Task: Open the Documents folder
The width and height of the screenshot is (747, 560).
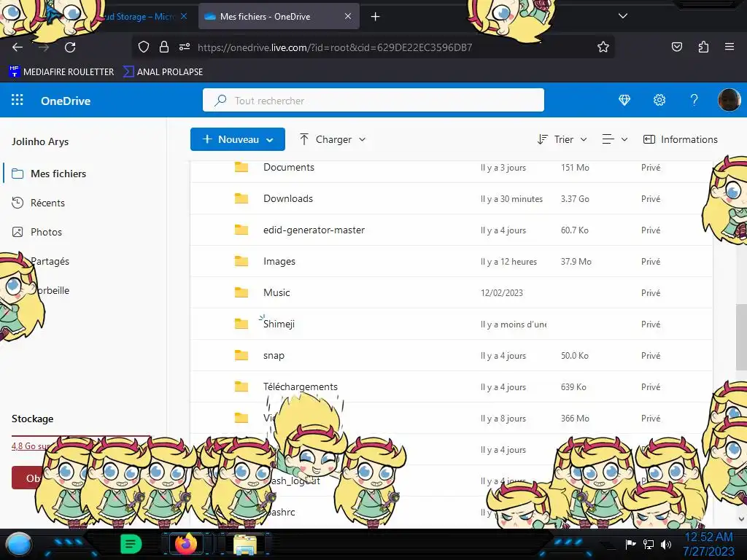Action: click(x=289, y=167)
